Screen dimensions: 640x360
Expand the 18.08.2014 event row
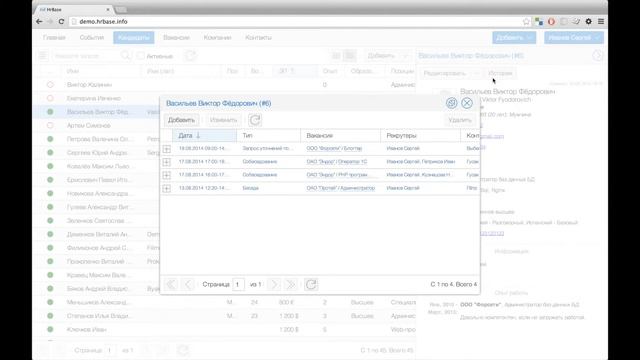167,149
